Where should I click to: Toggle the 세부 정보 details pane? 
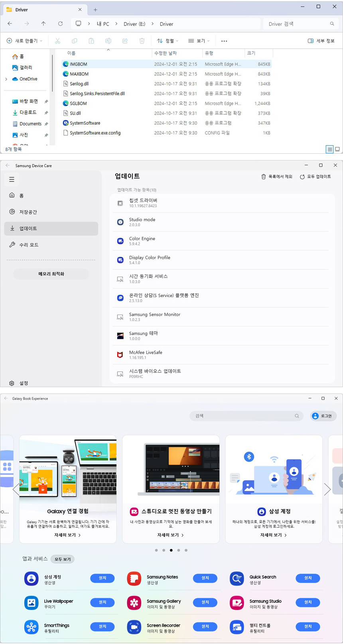321,41
